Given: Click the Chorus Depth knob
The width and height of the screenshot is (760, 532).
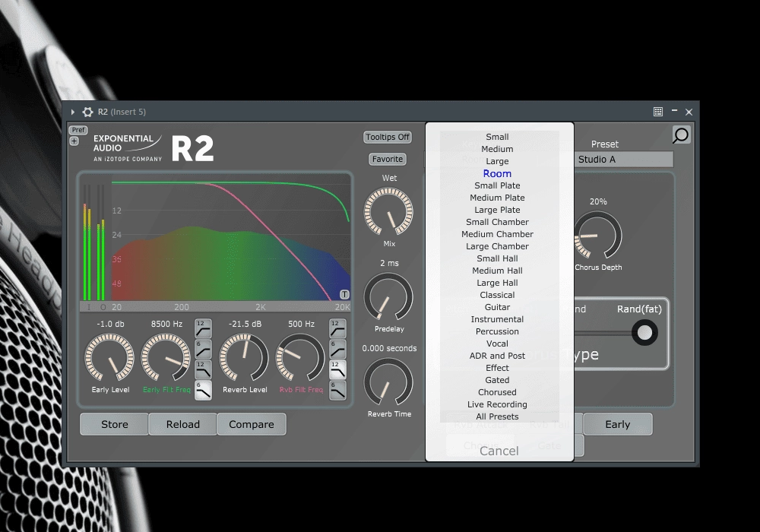Looking at the screenshot, I should pyautogui.click(x=597, y=236).
